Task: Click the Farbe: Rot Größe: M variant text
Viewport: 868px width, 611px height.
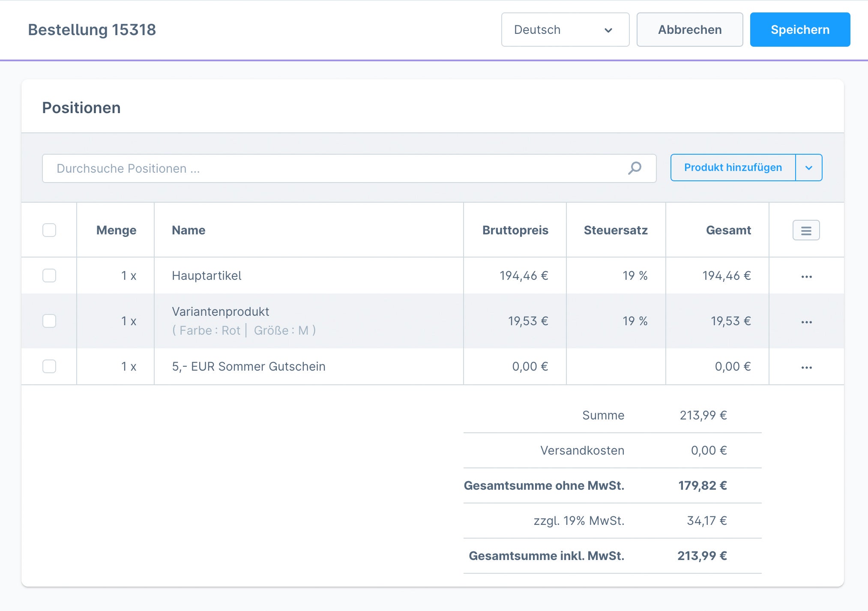Action: pyautogui.click(x=244, y=330)
